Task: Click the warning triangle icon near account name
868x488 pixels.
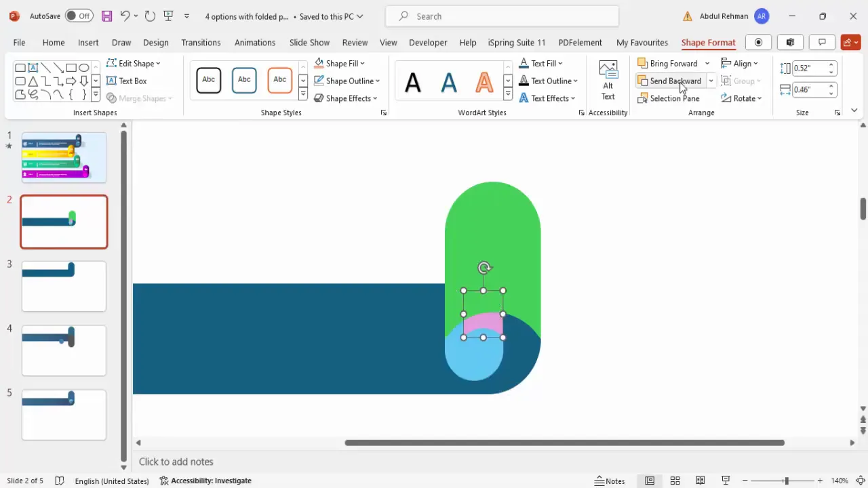Action: (x=688, y=16)
